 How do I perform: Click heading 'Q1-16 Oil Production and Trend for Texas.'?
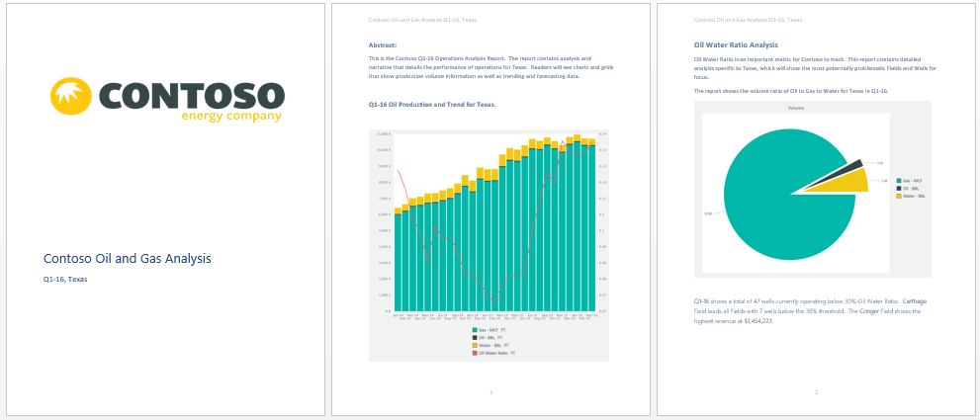(x=432, y=105)
